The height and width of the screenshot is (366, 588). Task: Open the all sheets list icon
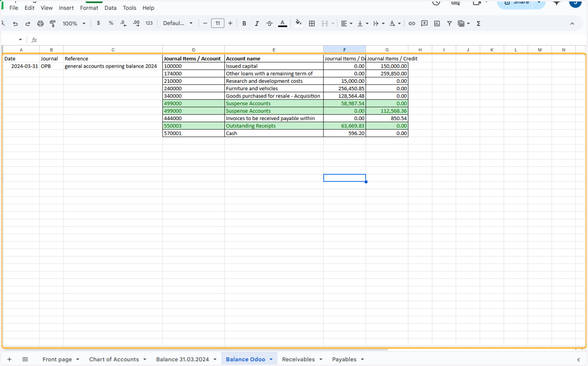point(25,359)
